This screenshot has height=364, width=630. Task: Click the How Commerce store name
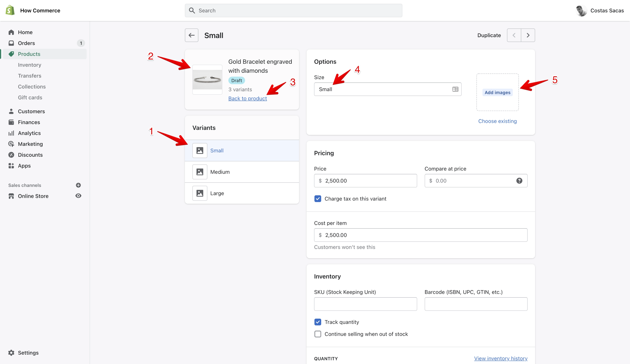40,10
